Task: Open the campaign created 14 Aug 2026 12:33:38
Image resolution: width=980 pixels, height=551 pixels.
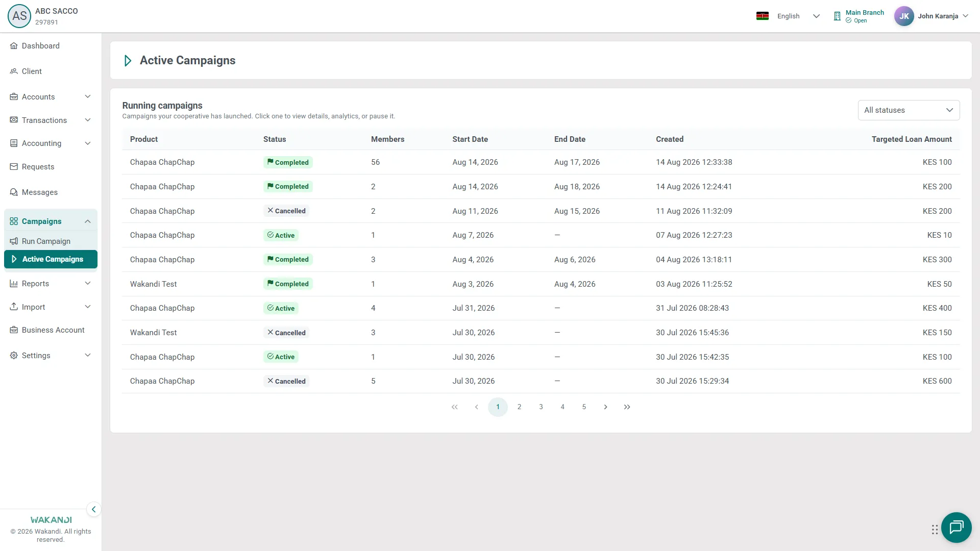Action: [x=541, y=162]
